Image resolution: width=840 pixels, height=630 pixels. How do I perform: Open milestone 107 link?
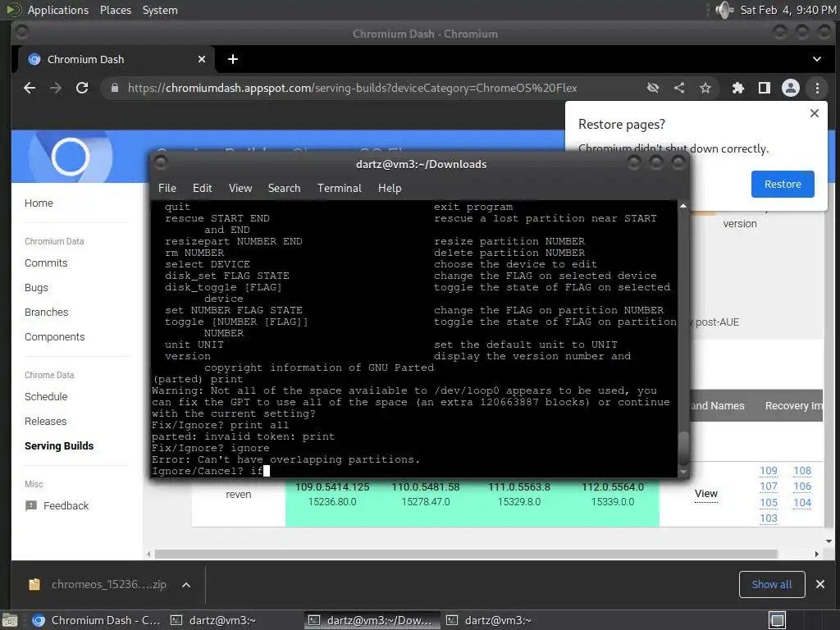768,486
